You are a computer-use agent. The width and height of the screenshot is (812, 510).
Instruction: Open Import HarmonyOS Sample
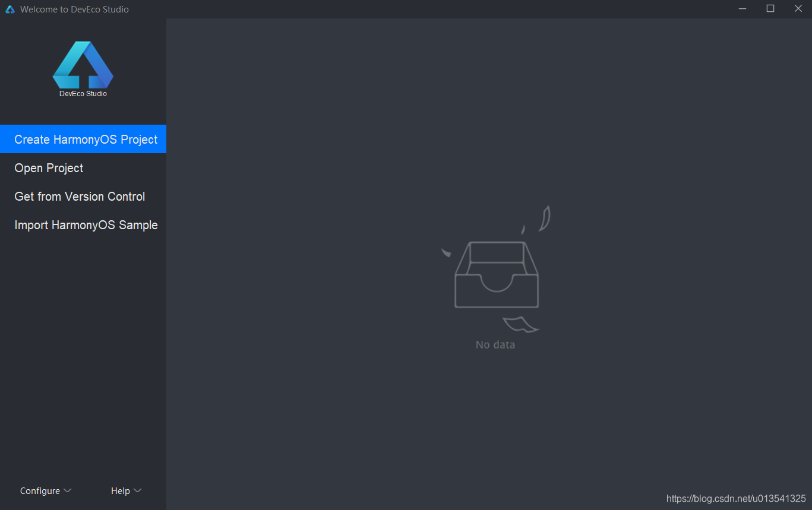click(83, 225)
